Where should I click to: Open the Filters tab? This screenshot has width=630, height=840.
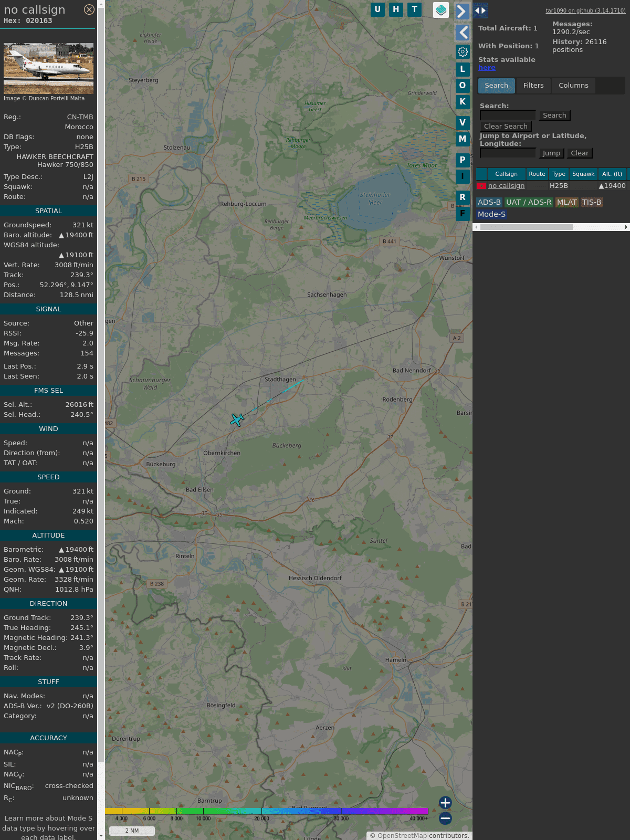[x=533, y=86]
